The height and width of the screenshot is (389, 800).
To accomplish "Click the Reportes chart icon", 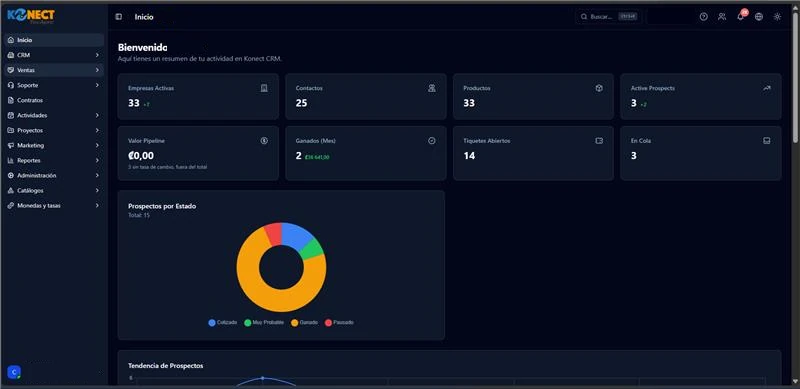I will 11,160.
